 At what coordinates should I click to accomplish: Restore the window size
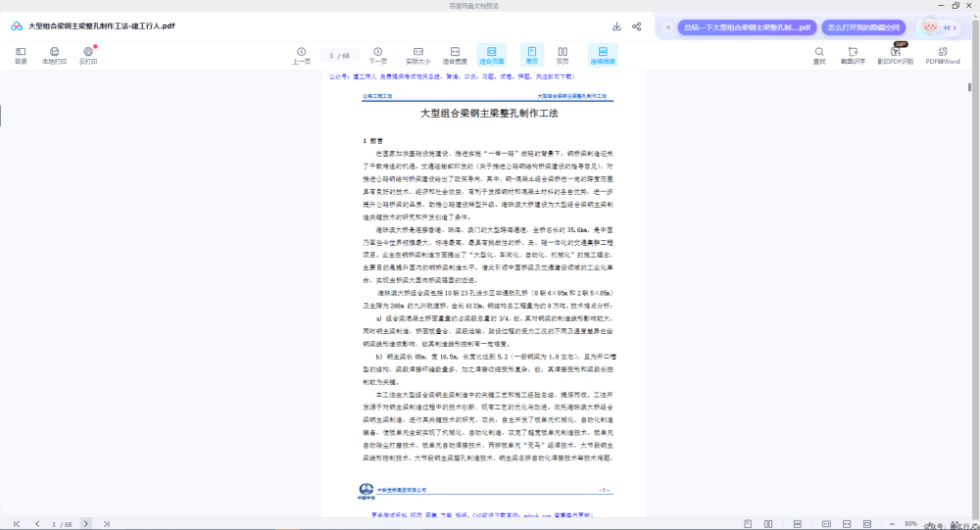coord(955,6)
